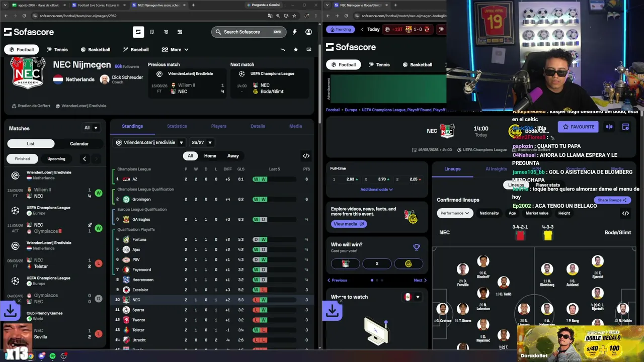Image resolution: width=644 pixels, height=362 pixels.
Task: Open Europe breadcrumb link
Action: (x=351, y=110)
